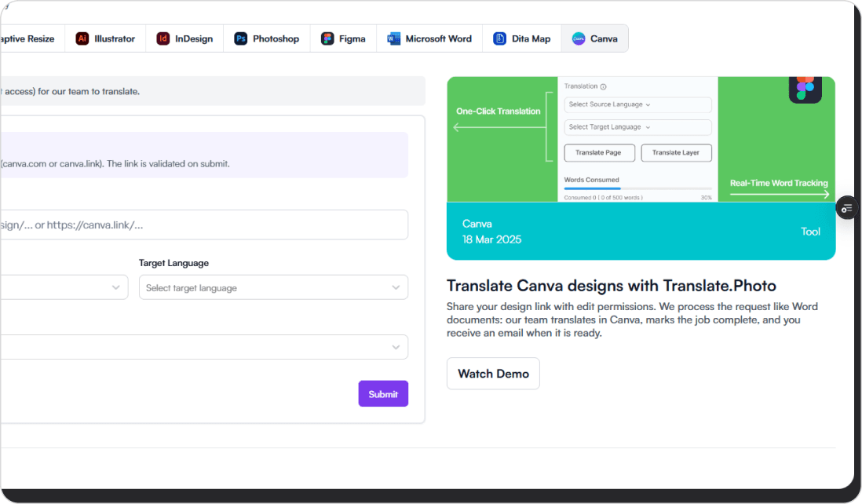Click the Photoshop Ps icon

click(240, 38)
